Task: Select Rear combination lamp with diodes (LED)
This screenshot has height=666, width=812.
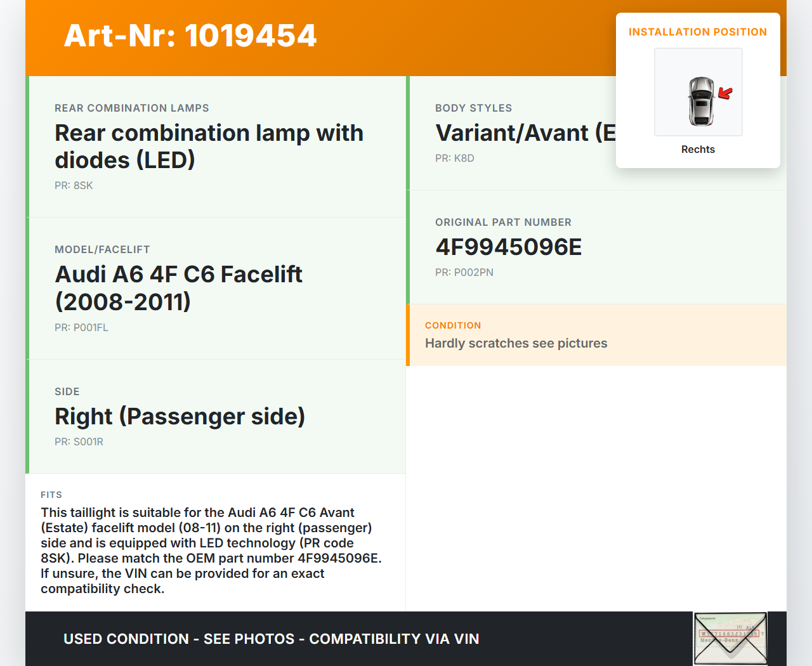Action: 209,147
